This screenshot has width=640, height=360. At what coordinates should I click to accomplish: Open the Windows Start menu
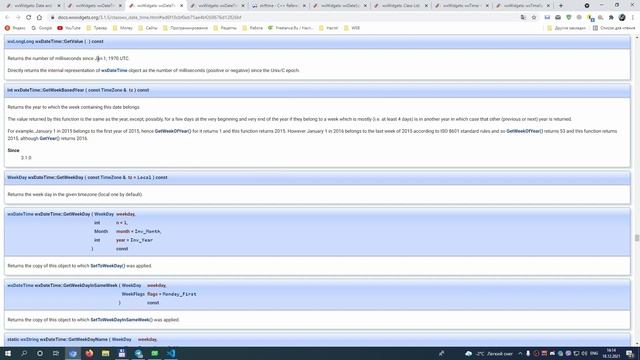8,353
